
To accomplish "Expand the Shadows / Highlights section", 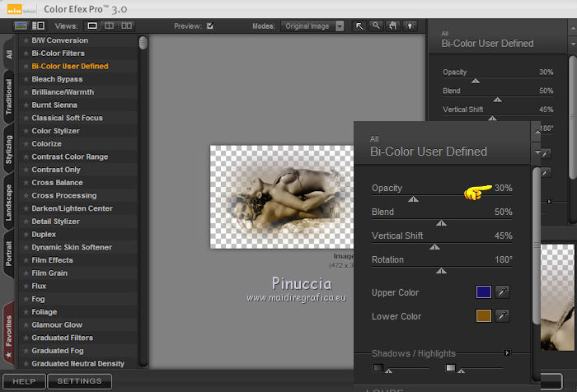I will [x=508, y=353].
